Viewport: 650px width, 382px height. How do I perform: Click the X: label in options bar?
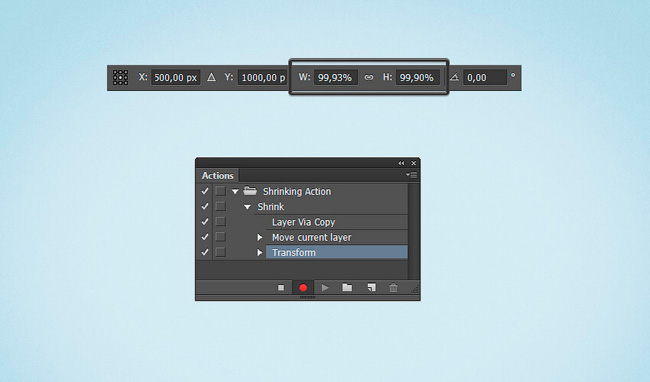pos(143,77)
